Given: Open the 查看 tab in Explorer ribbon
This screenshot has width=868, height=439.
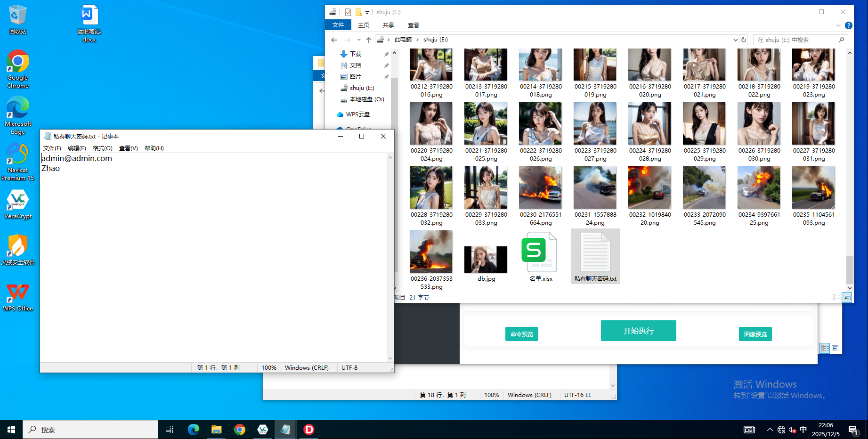Looking at the screenshot, I should (x=414, y=25).
